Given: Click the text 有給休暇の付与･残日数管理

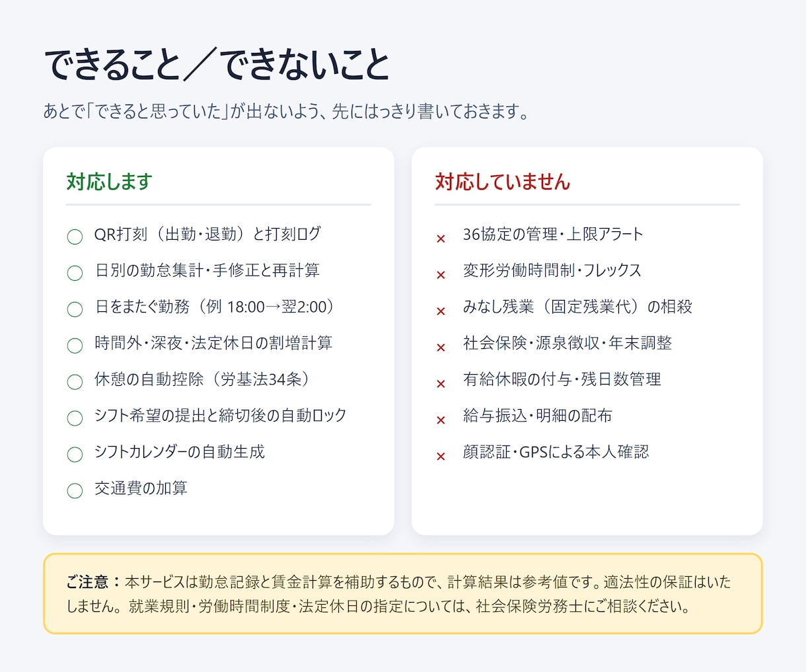Looking at the screenshot, I should tap(562, 379).
